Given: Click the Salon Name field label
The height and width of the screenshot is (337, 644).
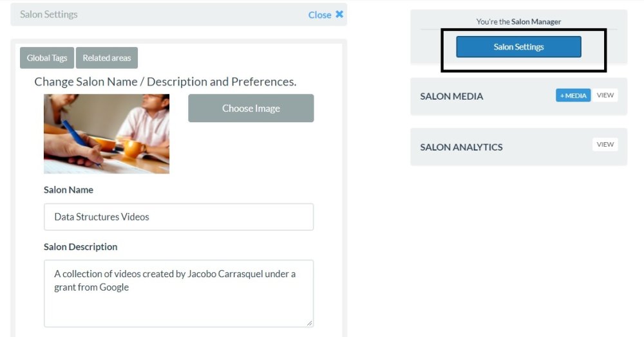Looking at the screenshot, I should (x=69, y=190).
